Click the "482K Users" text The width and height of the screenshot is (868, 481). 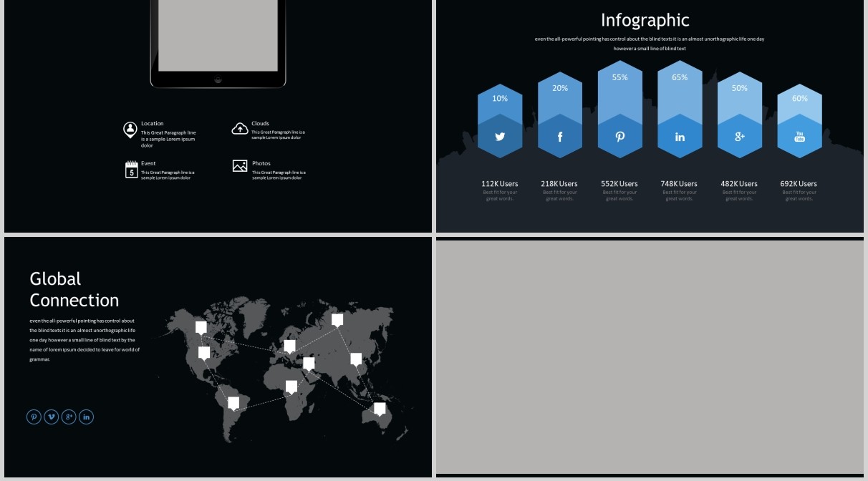[739, 184]
